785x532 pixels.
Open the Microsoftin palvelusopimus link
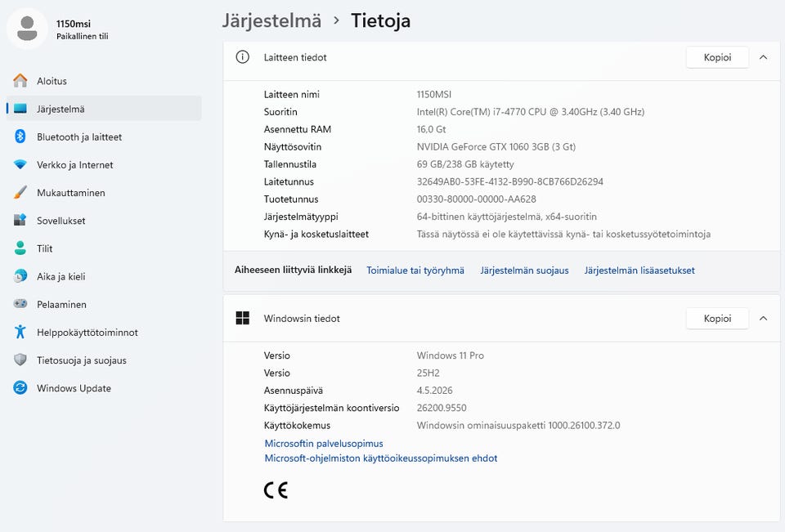pos(324,444)
